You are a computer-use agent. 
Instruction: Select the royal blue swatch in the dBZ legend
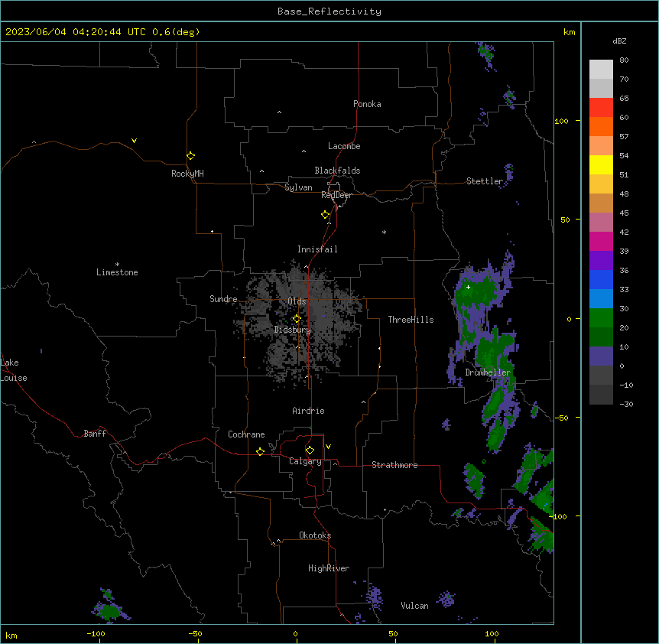click(x=601, y=279)
